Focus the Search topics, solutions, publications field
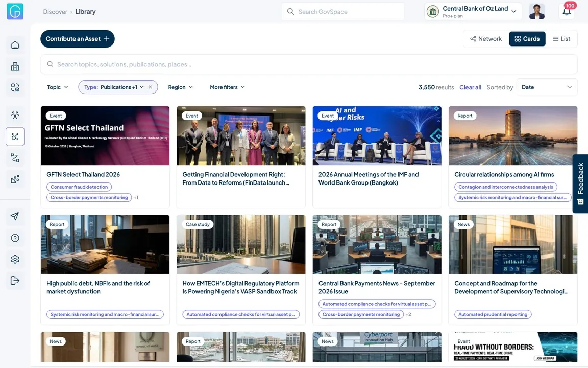 309,64
